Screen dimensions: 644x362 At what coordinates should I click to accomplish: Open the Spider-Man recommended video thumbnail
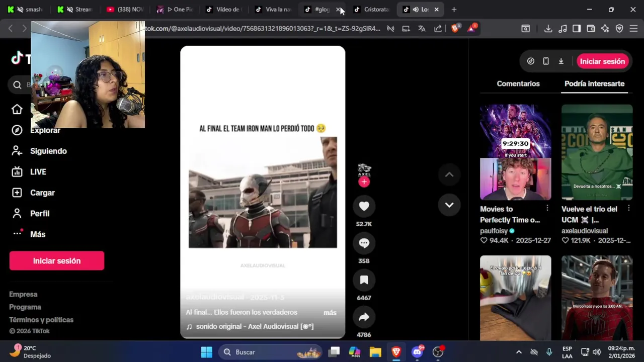click(x=597, y=298)
